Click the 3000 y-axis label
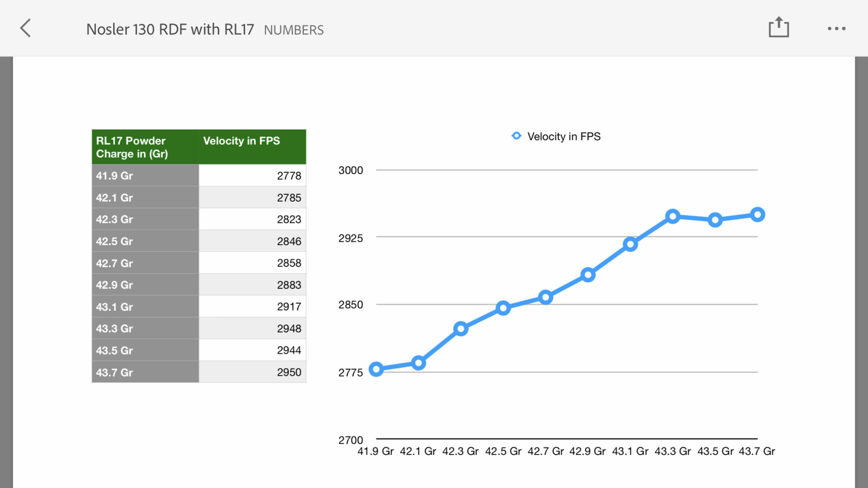 (x=351, y=170)
